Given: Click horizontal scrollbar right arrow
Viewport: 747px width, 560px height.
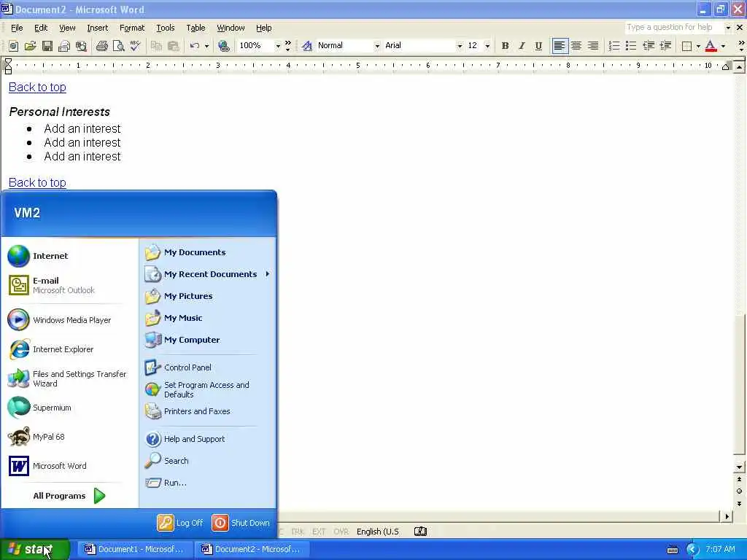Looking at the screenshot, I should (x=727, y=516).
